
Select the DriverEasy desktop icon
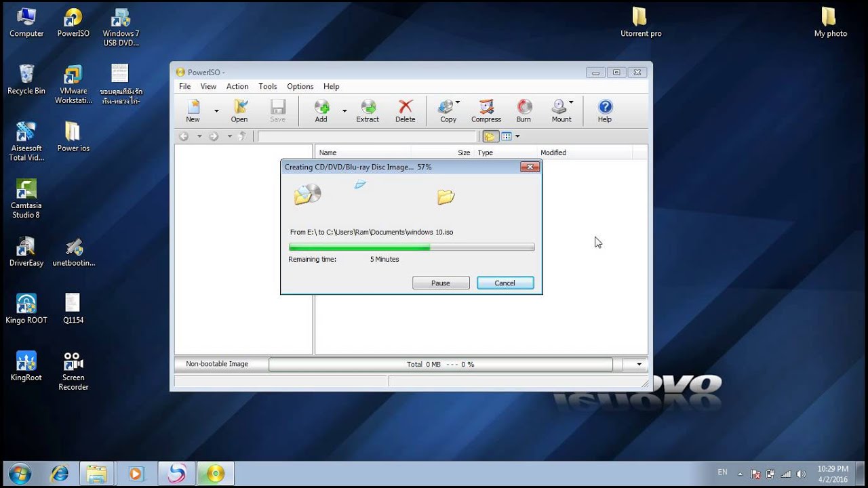[x=26, y=251]
